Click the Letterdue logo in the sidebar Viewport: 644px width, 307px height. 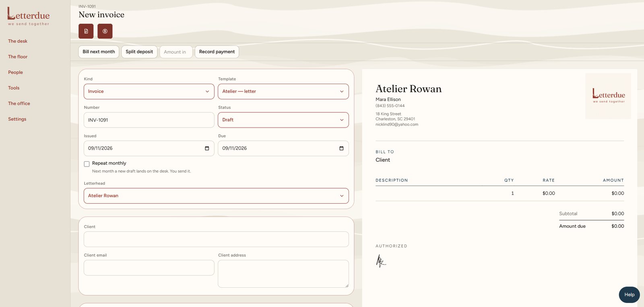tap(29, 16)
